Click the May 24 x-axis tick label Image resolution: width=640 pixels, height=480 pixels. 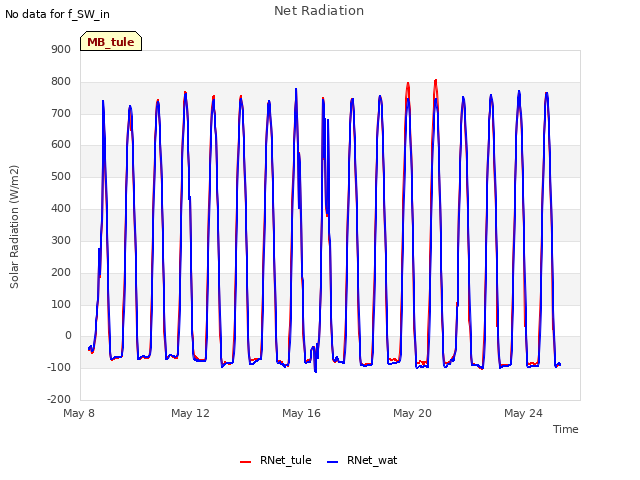coord(523,413)
